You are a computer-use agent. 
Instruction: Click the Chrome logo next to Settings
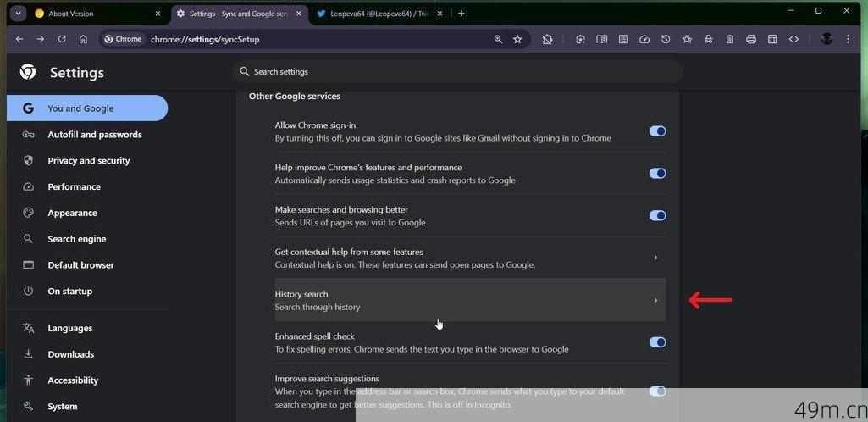pos(28,72)
